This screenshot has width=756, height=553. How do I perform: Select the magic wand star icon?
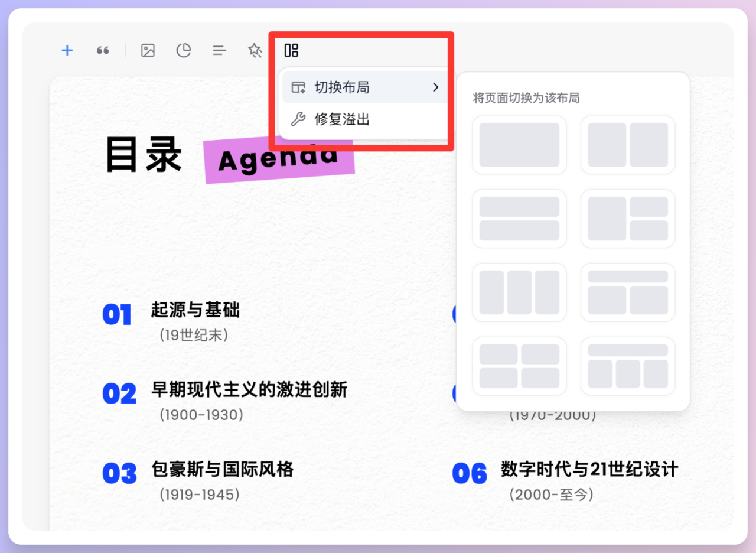[x=254, y=50]
